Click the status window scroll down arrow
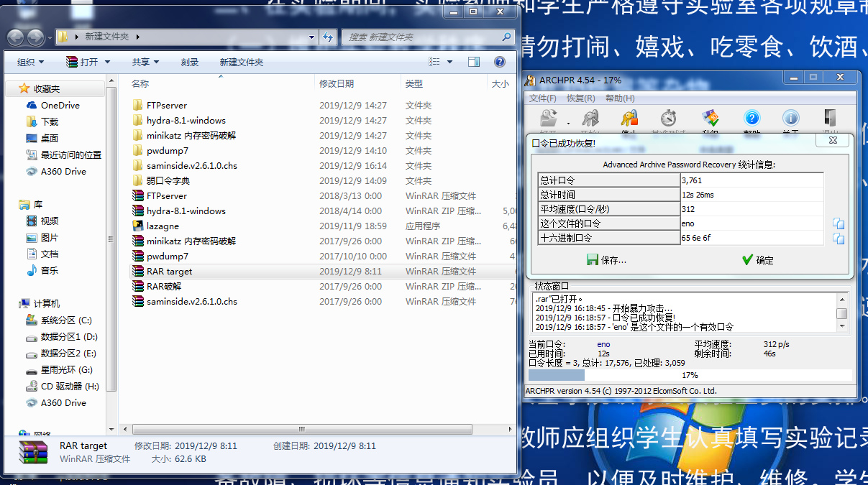Screen dimensions: 868x485 (841, 326)
